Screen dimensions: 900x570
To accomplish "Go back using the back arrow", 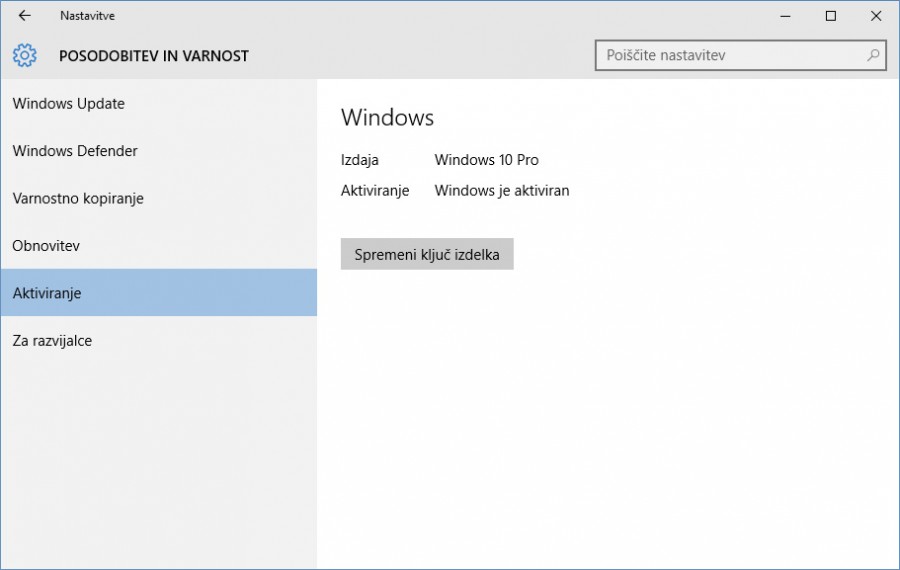I will click(25, 16).
